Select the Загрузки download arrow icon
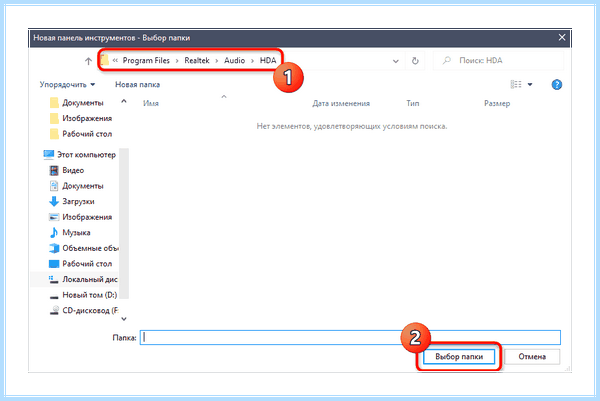 point(54,201)
